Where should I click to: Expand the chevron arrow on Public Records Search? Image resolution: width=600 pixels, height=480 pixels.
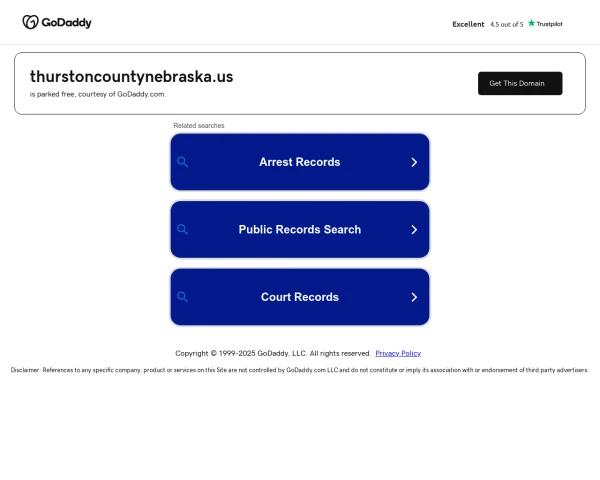click(414, 229)
